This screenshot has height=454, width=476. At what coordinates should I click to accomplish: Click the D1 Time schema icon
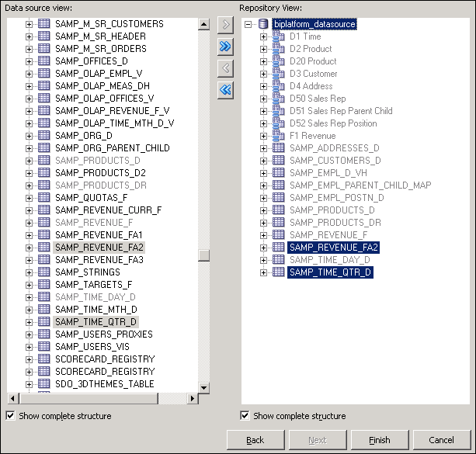coord(278,36)
